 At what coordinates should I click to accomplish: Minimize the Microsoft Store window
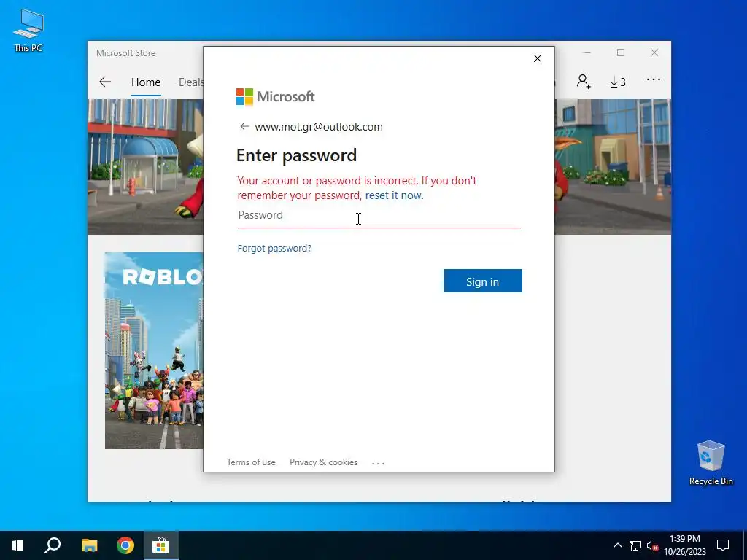coord(587,52)
